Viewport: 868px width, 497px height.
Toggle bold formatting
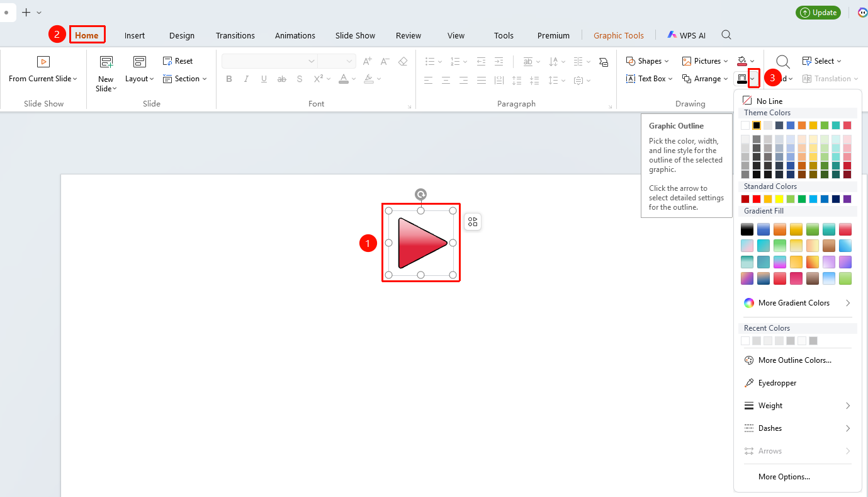[x=229, y=79]
